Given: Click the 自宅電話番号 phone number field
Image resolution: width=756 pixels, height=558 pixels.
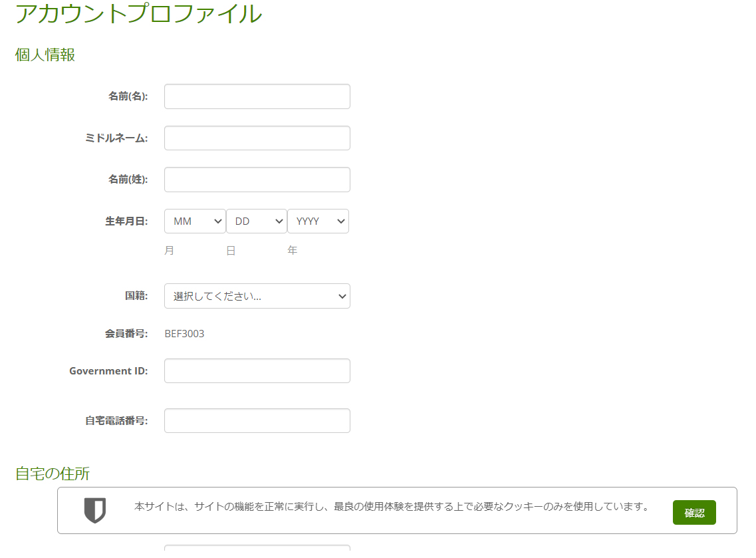Looking at the screenshot, I should (x=257, y=420).
